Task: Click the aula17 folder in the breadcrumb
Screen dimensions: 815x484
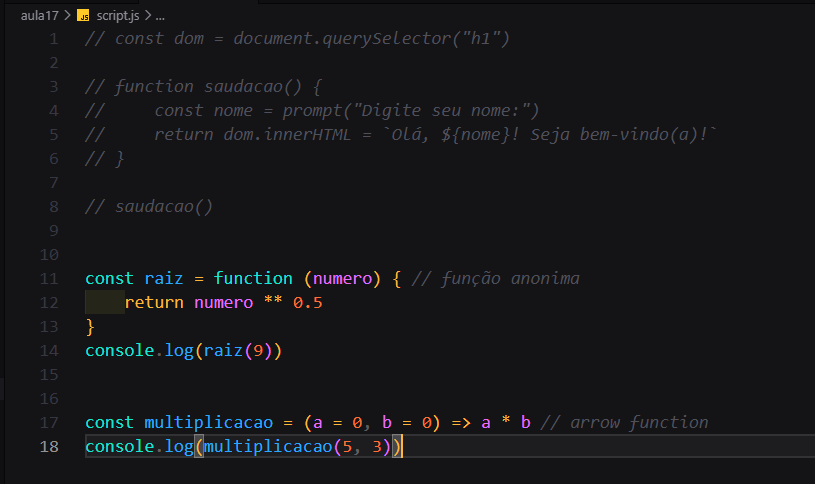Action: click(x=40, y=16)
